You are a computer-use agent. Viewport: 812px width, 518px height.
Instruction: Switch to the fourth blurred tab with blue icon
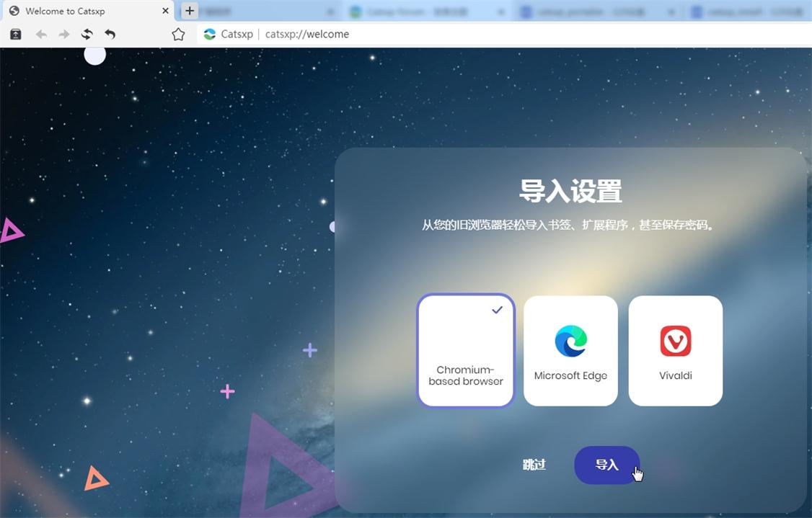(598, 12)
